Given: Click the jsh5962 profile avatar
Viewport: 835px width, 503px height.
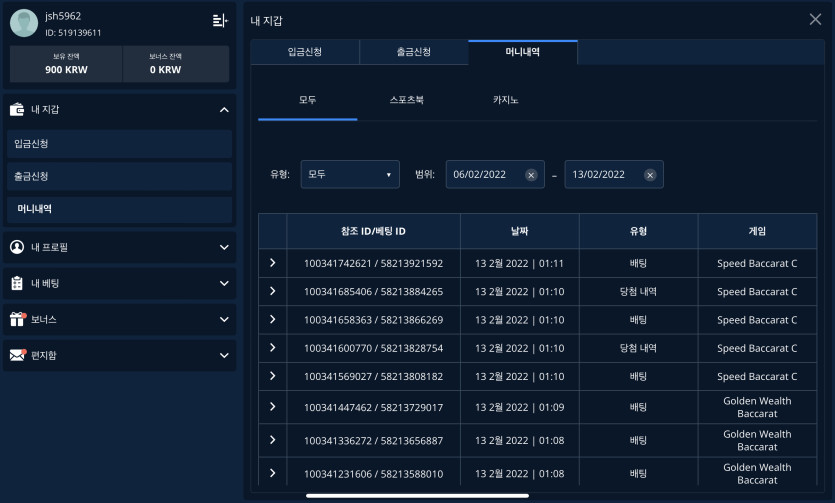Looking at the screenshot, I should pos(24,23).
